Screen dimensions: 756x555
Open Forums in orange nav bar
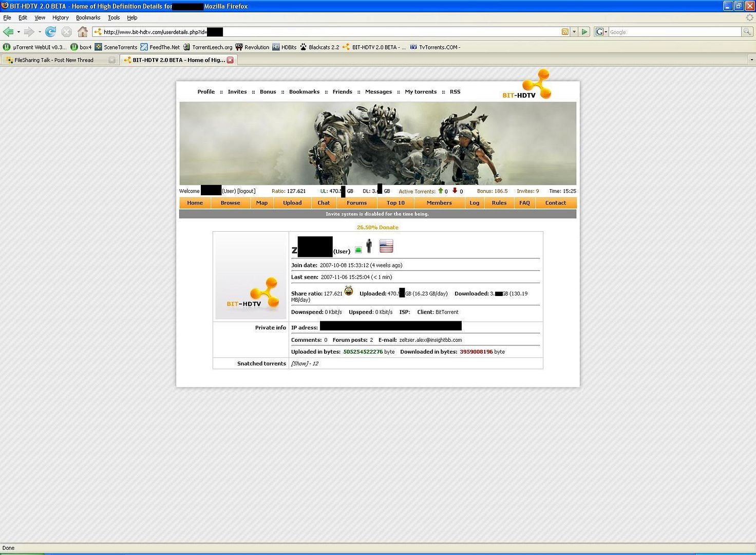356,203
